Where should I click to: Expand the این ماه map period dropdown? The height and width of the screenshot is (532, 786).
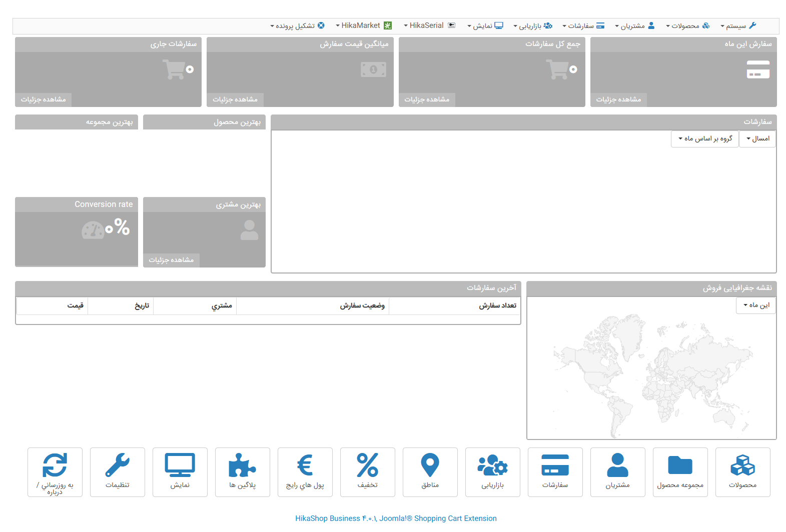[x=755, y=305]
